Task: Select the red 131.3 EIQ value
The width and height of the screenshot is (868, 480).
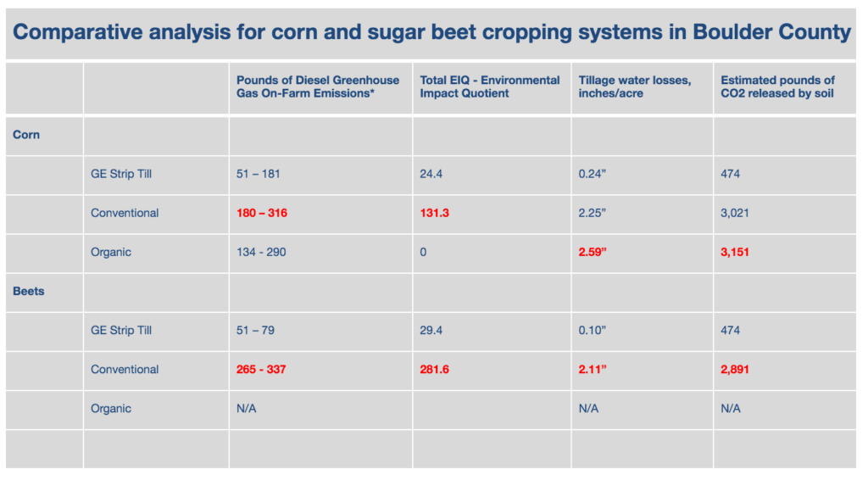Action: (x=434, y=213)
